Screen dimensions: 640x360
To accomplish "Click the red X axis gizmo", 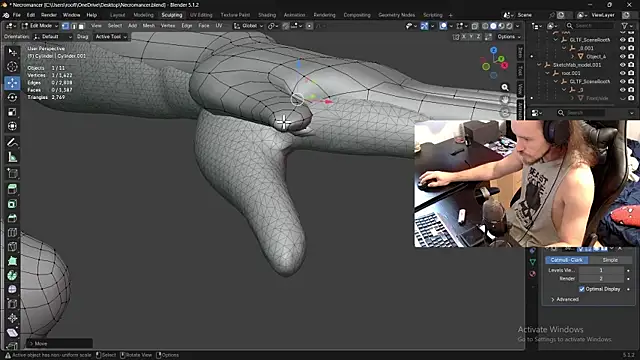I will coord(504,65).
